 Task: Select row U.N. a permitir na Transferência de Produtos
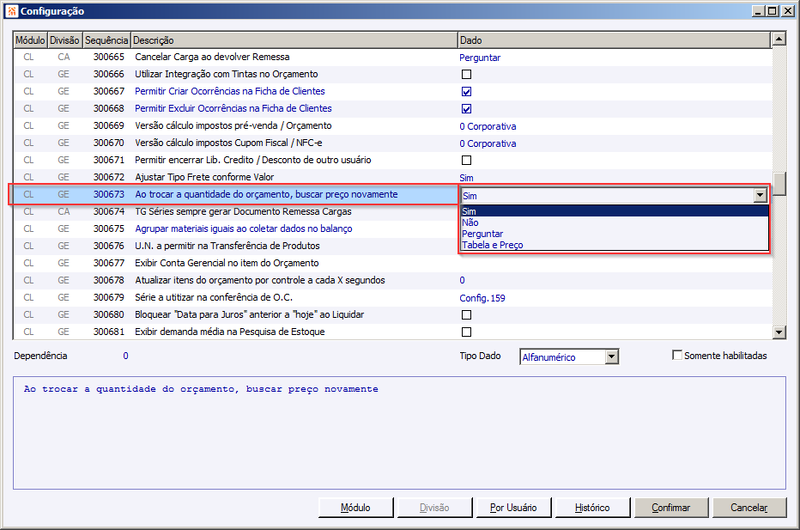[x=236, y=246]
